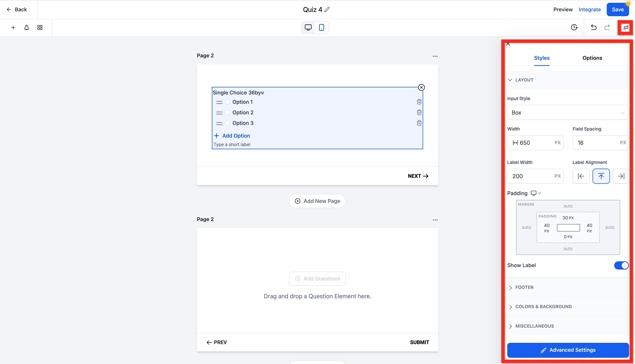Expand the Footer section

[524, 287]
